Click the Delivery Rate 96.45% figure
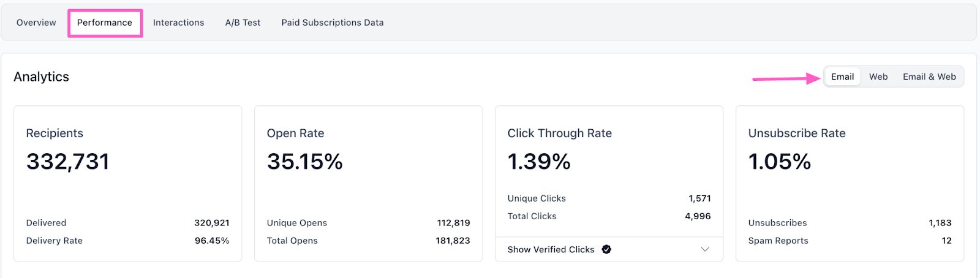The height and width of the screenshot is (278, 980). [x=212, y=241]
